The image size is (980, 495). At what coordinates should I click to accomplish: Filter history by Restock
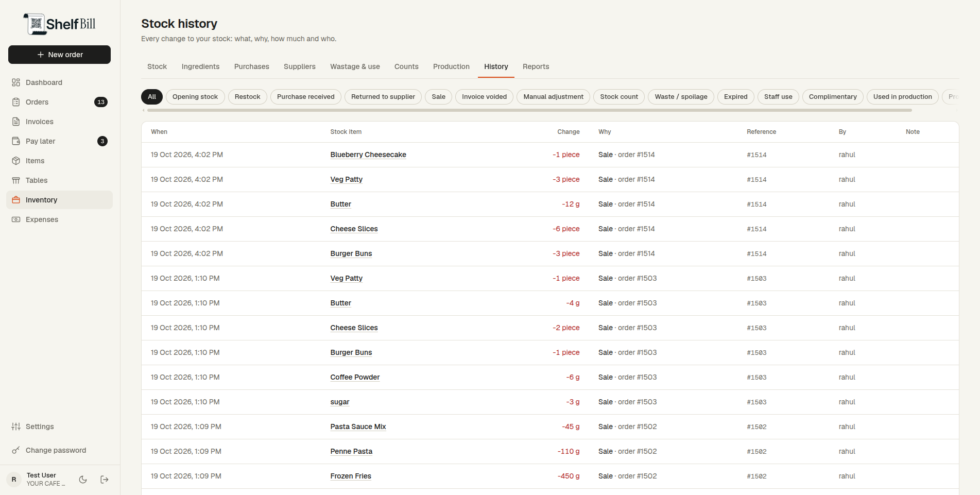pyautogui.click(x=248, y=97)
